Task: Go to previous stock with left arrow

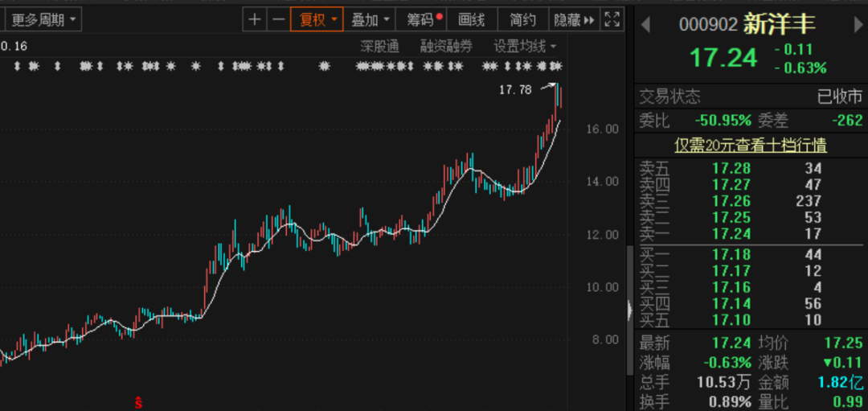Action: coord(645,25)
